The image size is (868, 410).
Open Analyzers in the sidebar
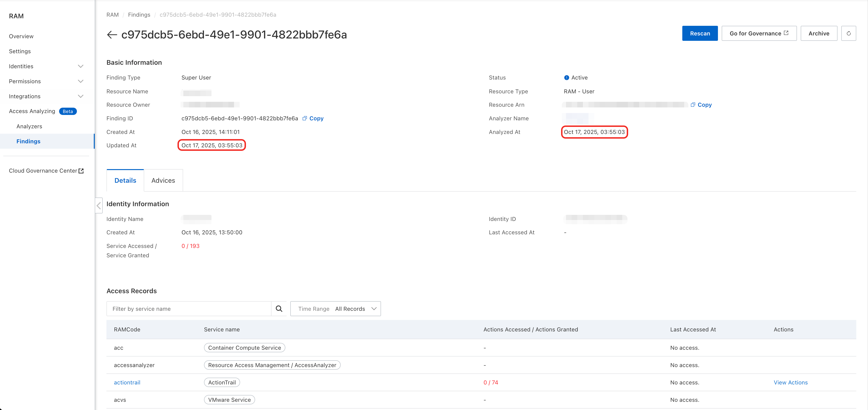click(29, 126)
